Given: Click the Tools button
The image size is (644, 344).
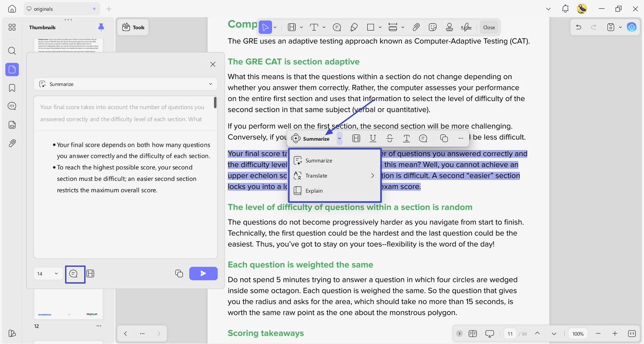Looking at the screenshot, I should (x=133, y=27).
